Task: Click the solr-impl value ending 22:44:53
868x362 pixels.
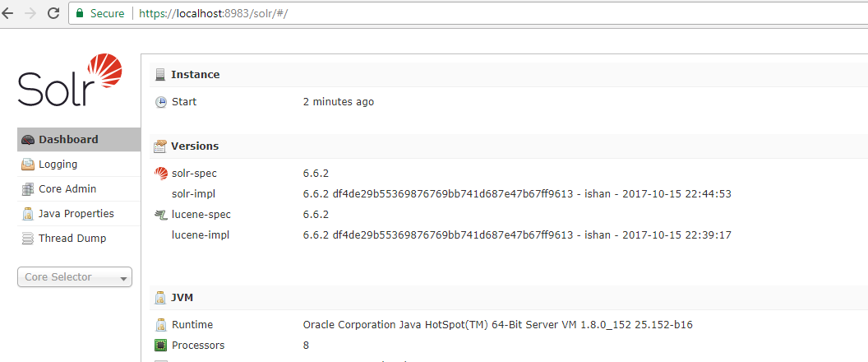Action: click(x=518, y=194)
